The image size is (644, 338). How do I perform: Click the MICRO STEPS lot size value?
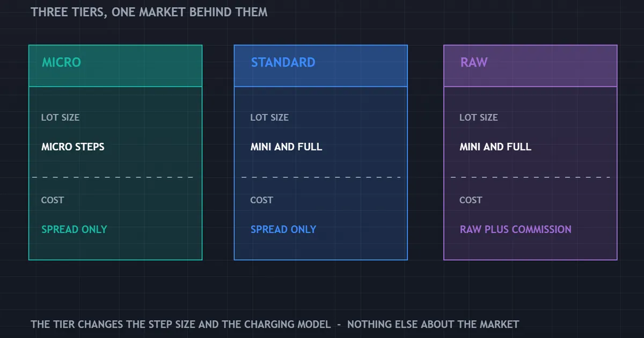coord(73,146)
